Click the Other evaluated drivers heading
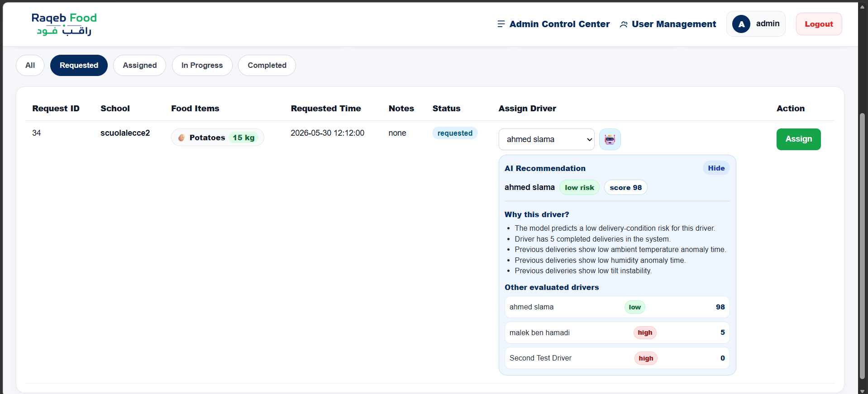 [x=552, y=287]
